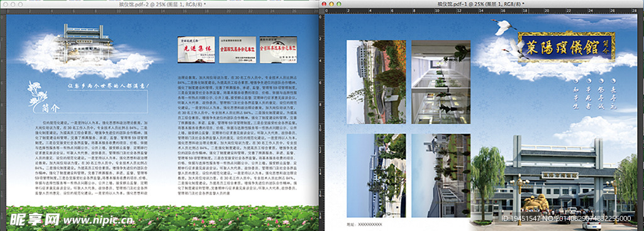Click the vertical ruler of the pdf-1 window
Screen dimensions: 644x231
(x=322, y=122)
